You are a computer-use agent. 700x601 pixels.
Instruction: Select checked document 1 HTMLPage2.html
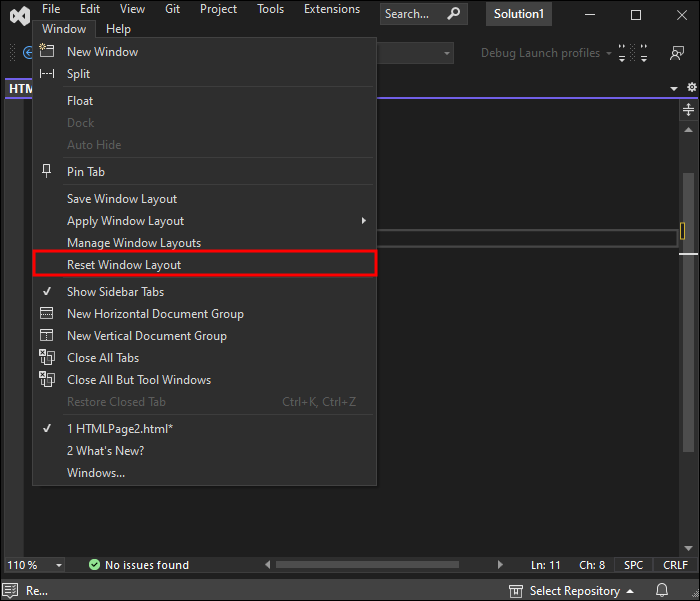tap(119, 428)
